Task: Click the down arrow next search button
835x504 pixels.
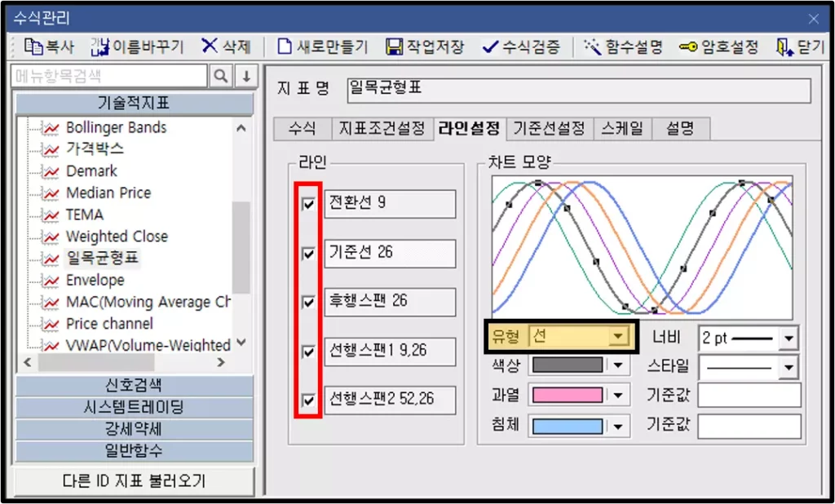Action: click(246, 76)
